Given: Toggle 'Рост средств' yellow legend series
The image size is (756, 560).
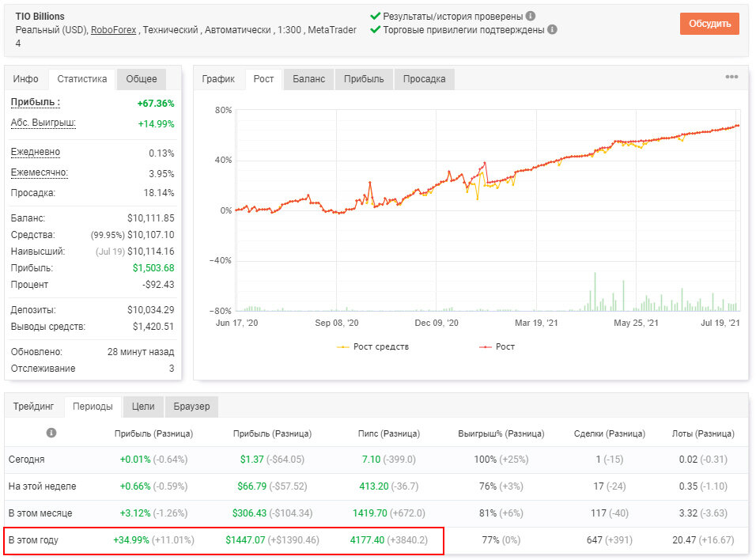Looking at the screenshot, I should pos(372,346).
